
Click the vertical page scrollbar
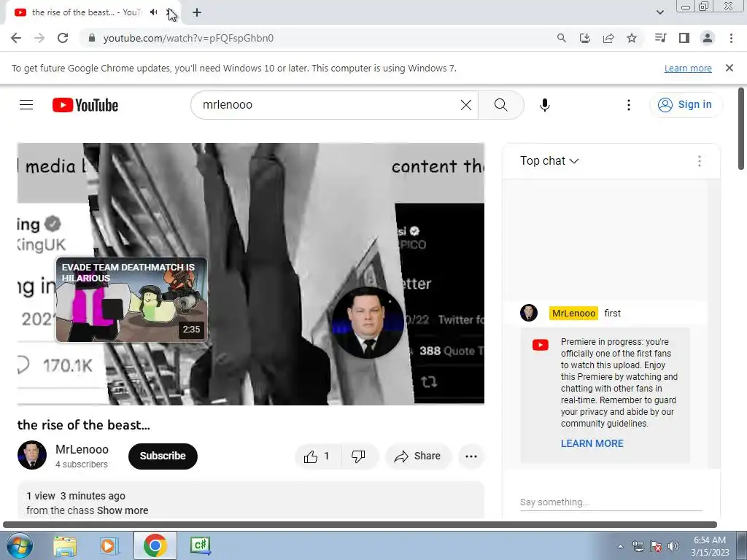click(741, 128)
